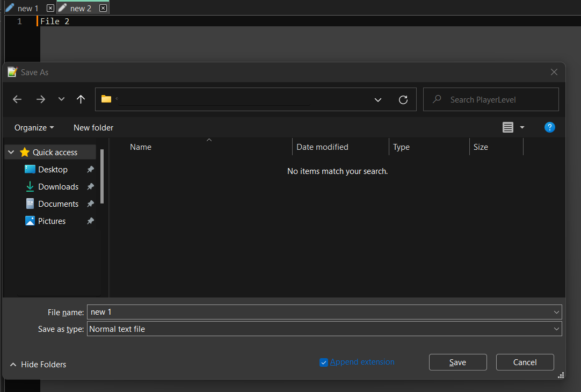Select Quick access in navigation pane
This screenshot has height=392, width=581.
click(x=55, y=153)
